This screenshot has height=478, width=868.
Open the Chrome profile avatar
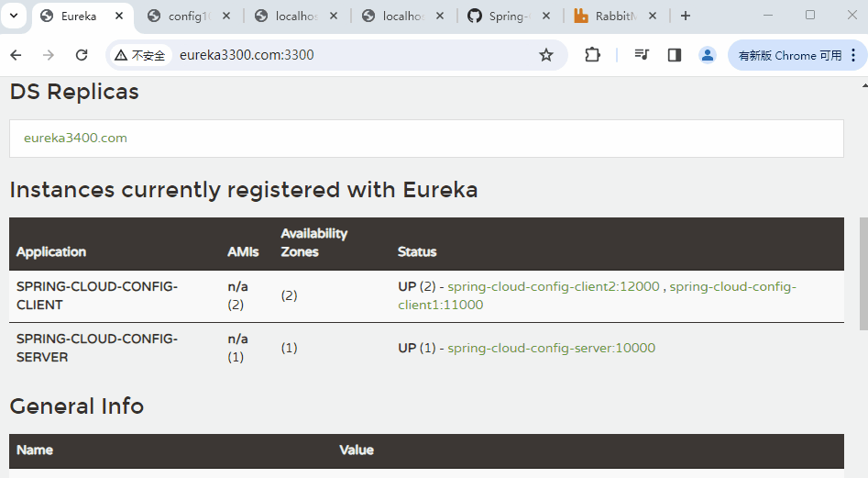pyautogui.click(x=707, y=55)
